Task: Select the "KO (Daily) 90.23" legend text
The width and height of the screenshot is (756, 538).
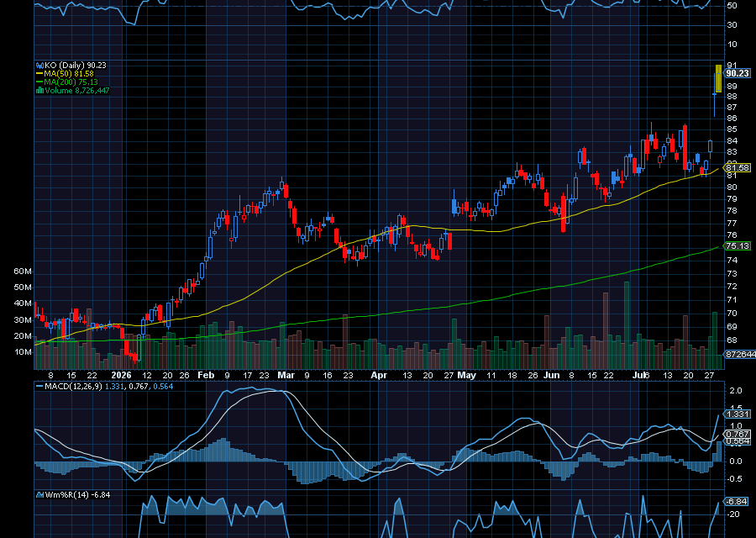Action: click(76, 65)
